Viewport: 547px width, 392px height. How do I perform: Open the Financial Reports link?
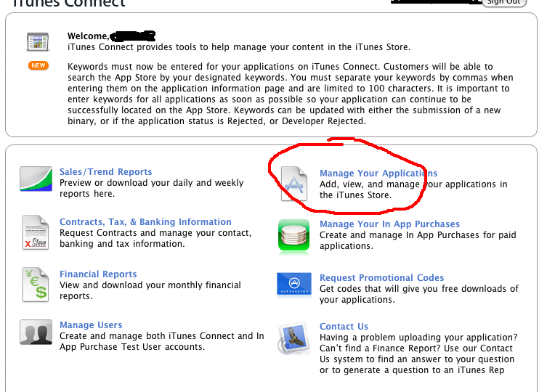pyautogui.click(x=98, y=274)
